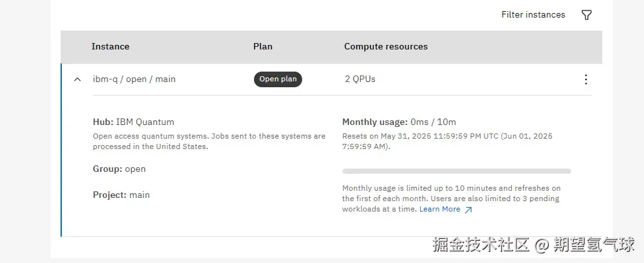Click the usage reset date text
This screenshot has height=263, width=644.
pos(447,141)
